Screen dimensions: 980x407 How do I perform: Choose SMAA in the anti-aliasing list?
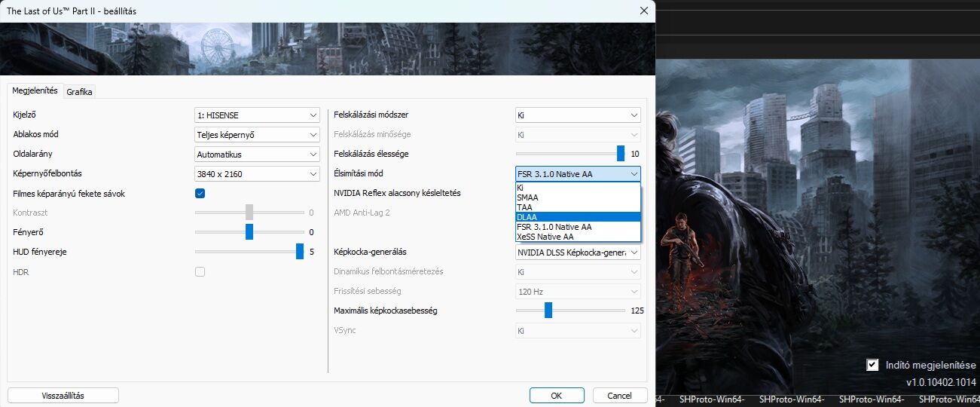(578, 197)
